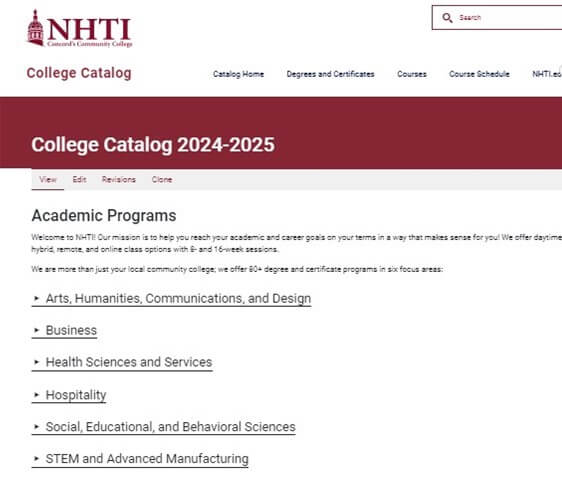
Task: Open the Course Schedule navigation item
Action: click(479, 74)
